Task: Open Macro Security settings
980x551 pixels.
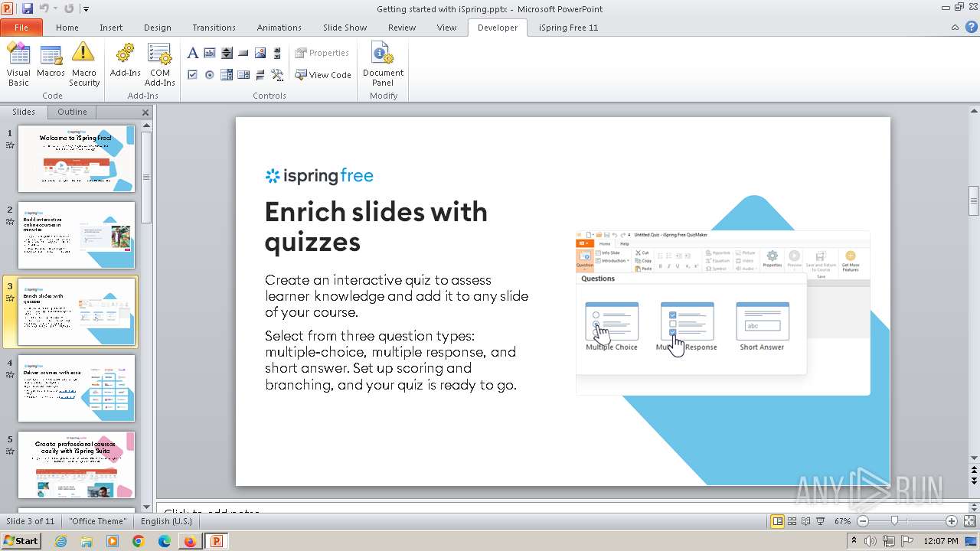Action: [x=84, y=64]
